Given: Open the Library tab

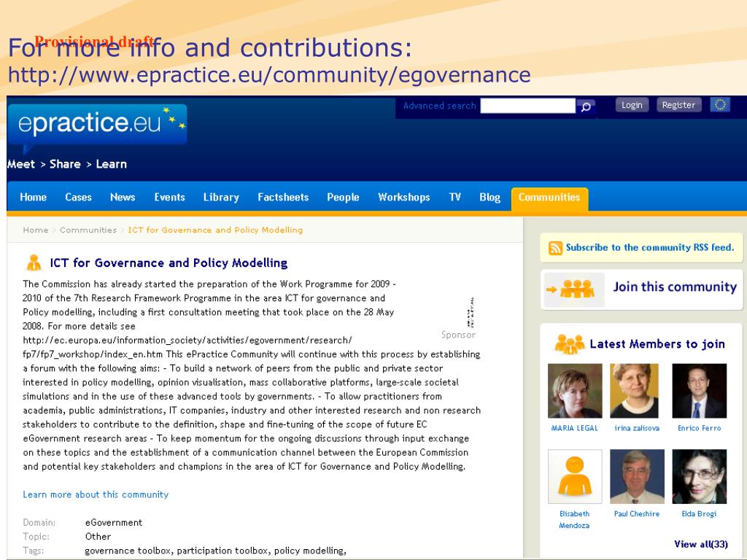Looking at the screenshot, I should coord(221,197).
